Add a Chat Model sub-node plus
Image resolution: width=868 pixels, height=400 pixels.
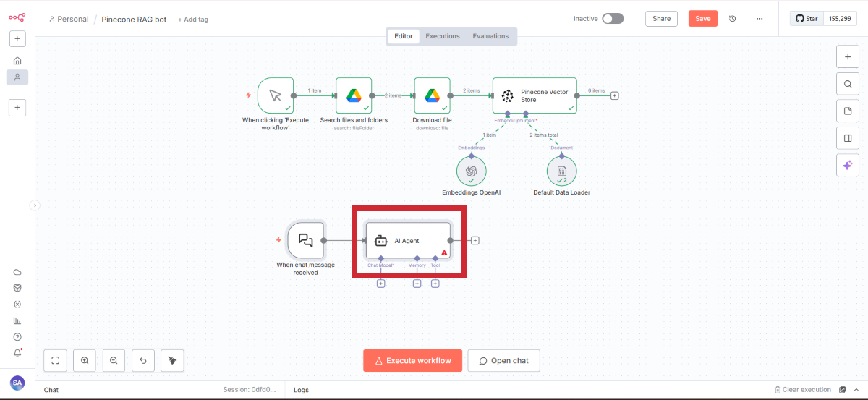(381, 284)
